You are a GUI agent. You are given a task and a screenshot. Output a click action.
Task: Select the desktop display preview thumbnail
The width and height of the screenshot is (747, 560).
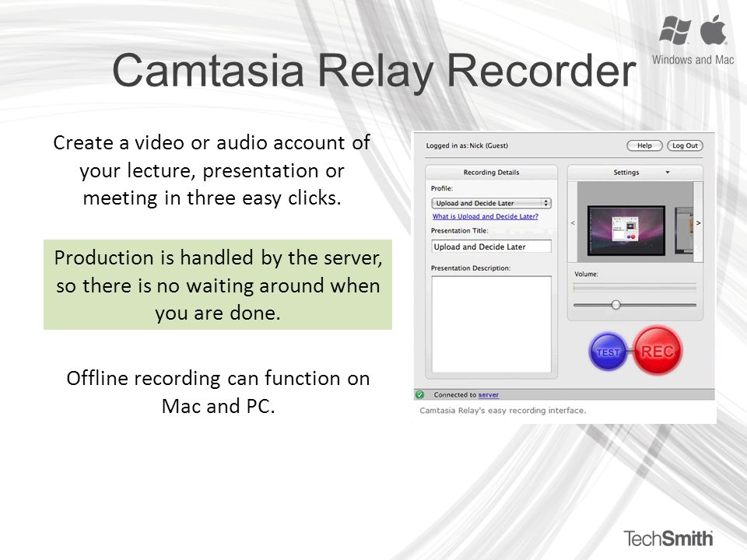(626, 230)
